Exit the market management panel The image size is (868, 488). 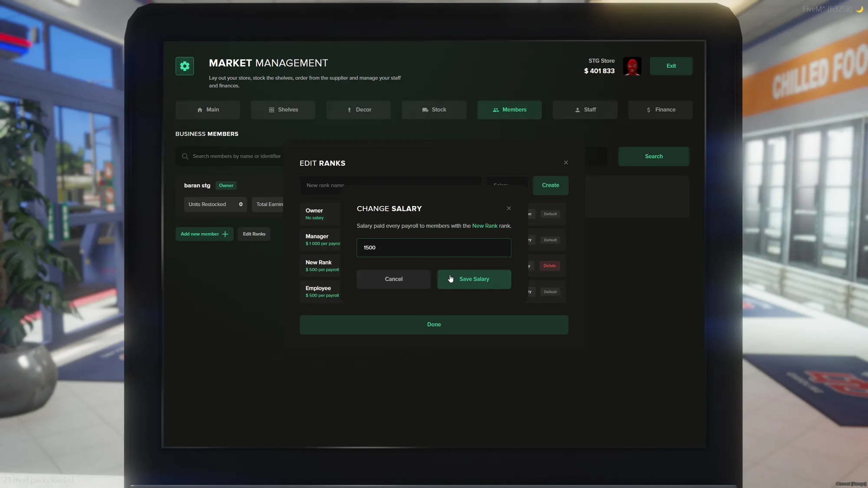671,66
